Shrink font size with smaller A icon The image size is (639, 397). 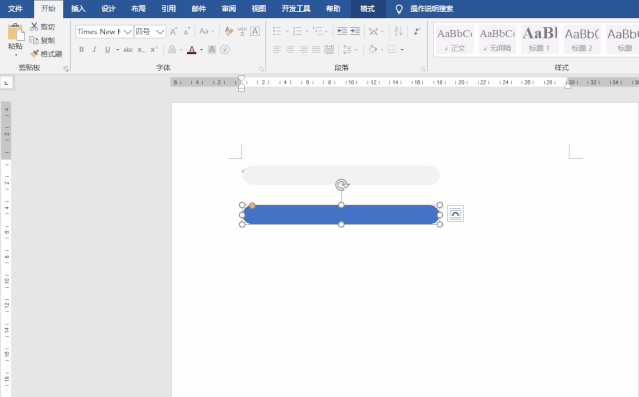pyautogui.click(x=187, y=31)
